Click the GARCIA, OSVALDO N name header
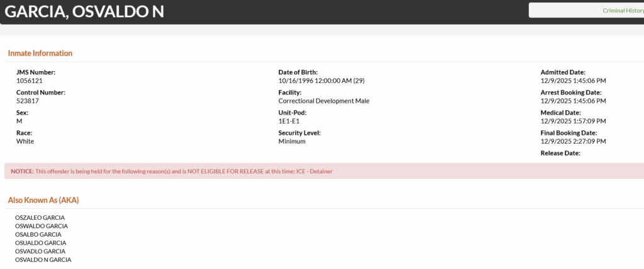 click(x=84, y=12)
